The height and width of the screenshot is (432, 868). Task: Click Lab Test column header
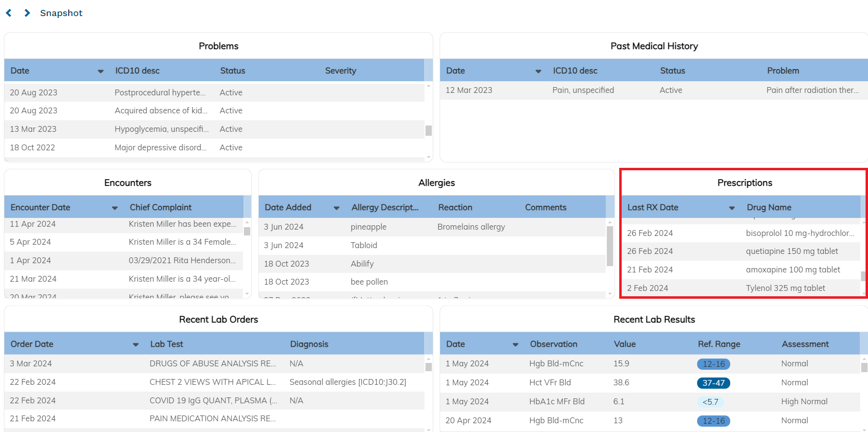click(x=166, y=344)
